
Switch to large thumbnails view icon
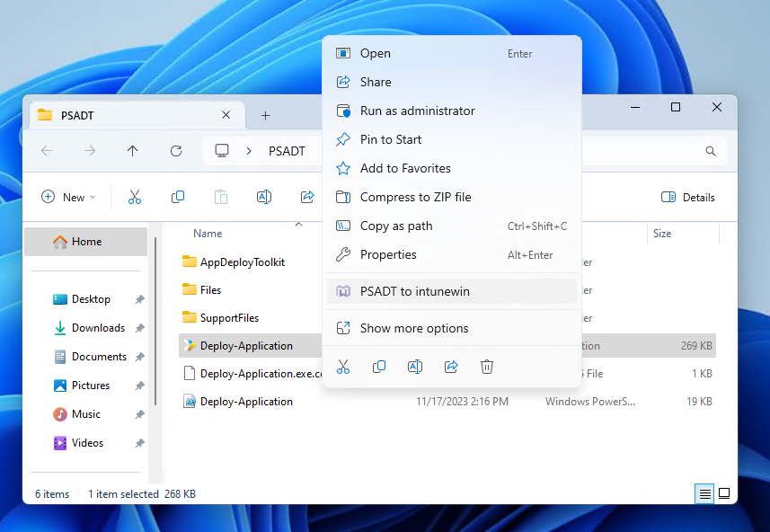pos(724,493)
